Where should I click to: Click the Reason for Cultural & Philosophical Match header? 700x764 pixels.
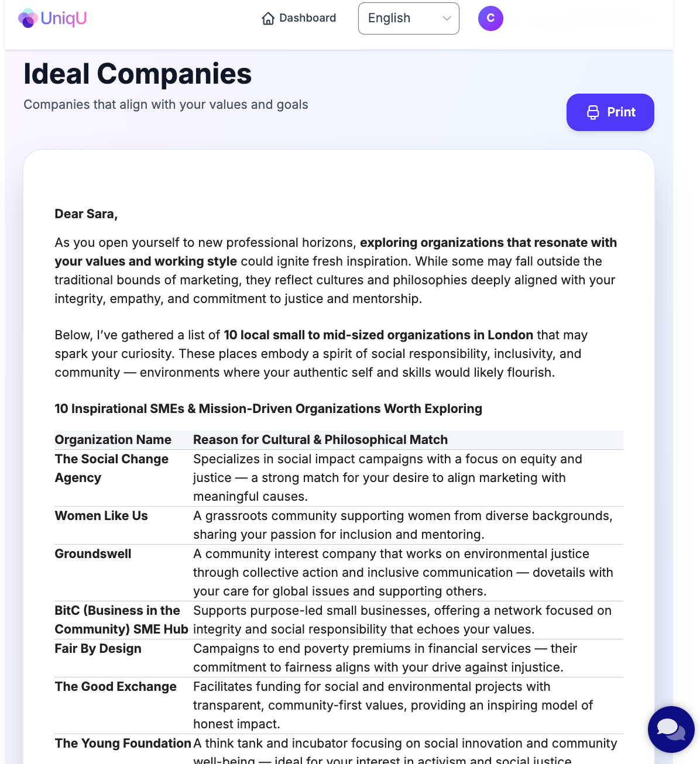tap(320, 440)
